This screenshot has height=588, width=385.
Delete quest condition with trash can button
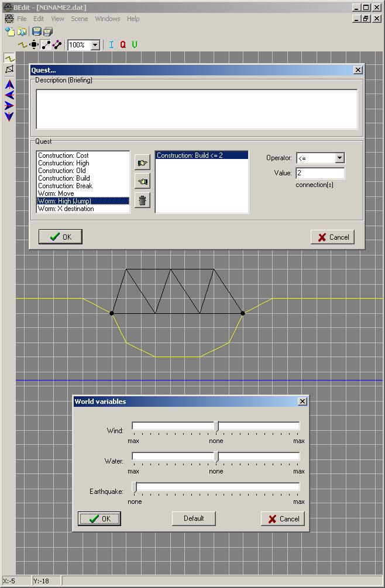[143, 200]
